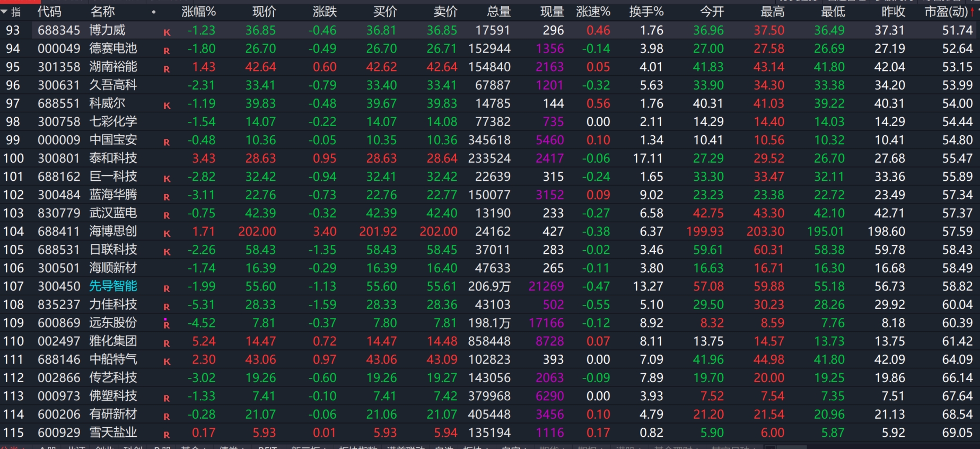Click the 涨跌 column header
Image resolution: width=980 pixels, height=449 pixels.
click(325, 12)
